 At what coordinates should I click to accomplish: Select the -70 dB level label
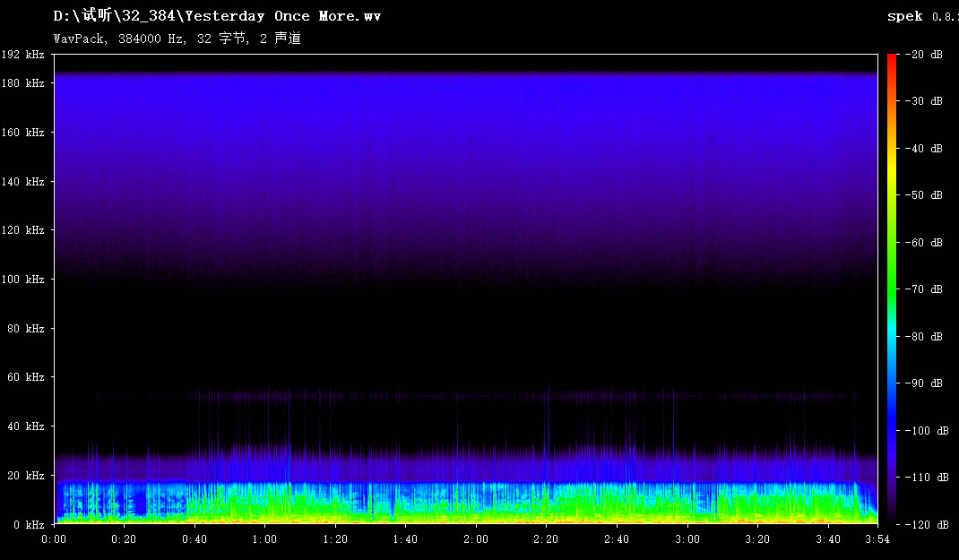click(924, 289)
